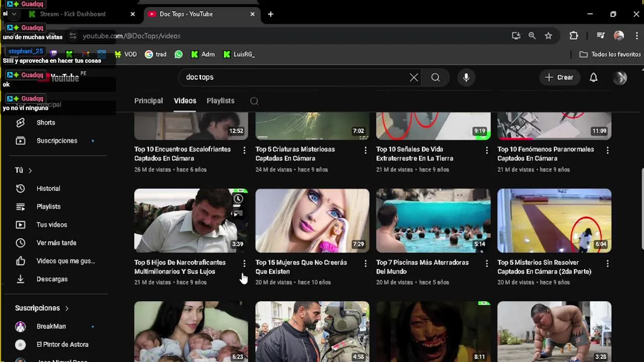Expand the Suscripciones section header
The height and width of the screenshot is (362, 644).
pos(42,308)
